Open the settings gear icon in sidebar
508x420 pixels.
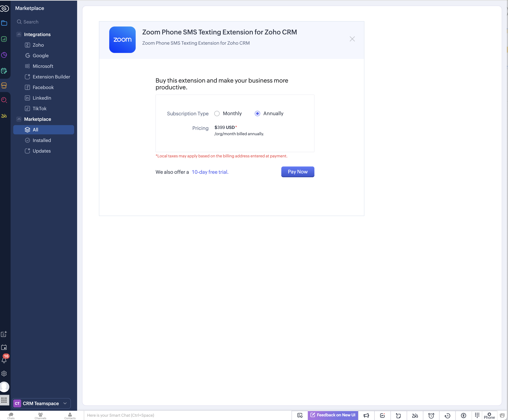point(4,373)
